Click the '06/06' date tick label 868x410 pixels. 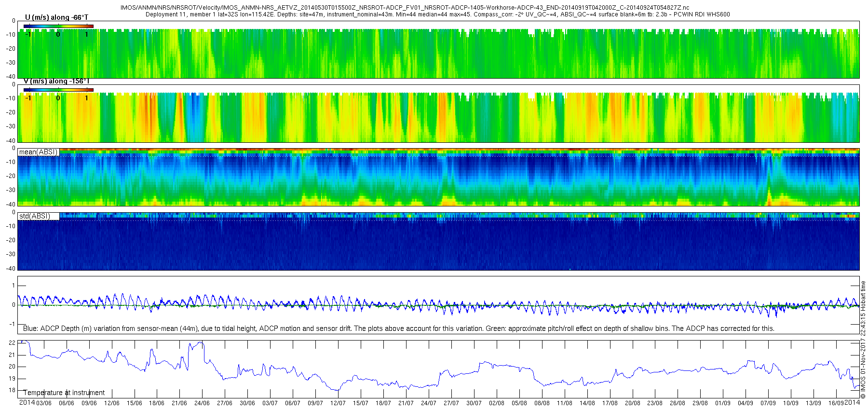pos(67,403)
